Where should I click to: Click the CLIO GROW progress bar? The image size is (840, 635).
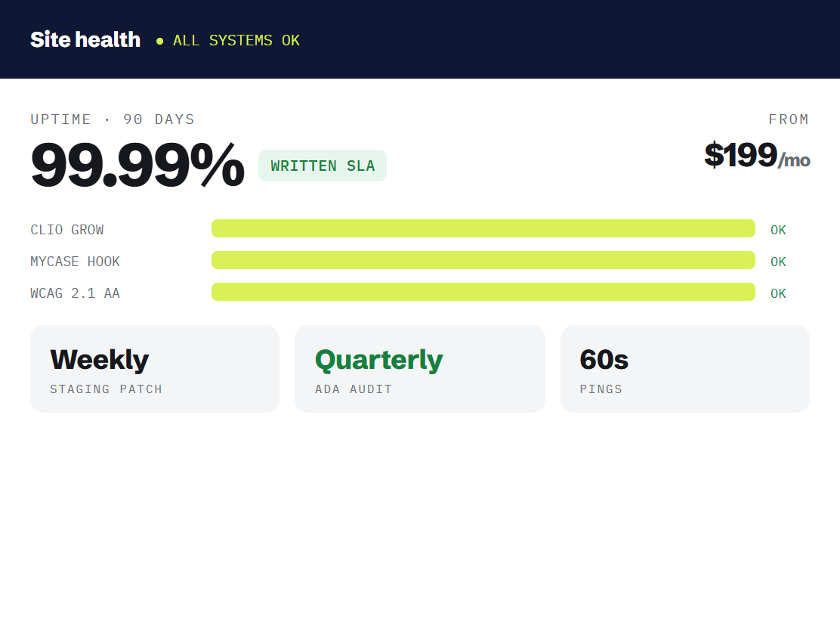coord(483,228)
